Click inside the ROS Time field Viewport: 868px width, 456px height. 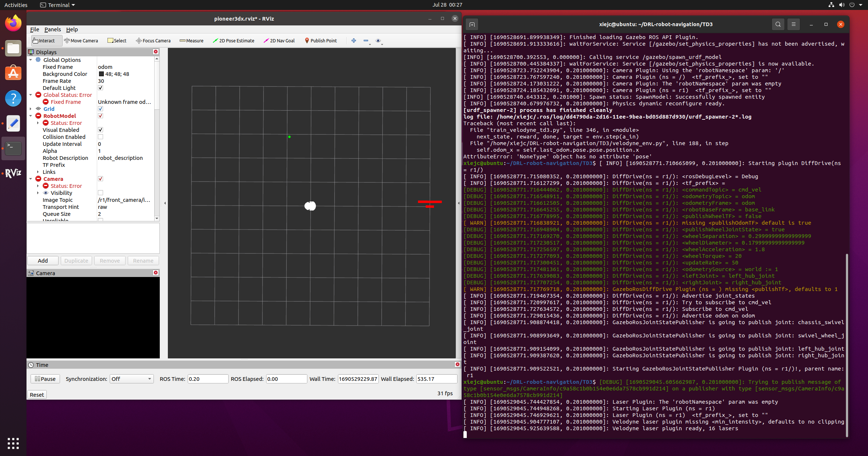pyautogui.click(x=208, y=379)
